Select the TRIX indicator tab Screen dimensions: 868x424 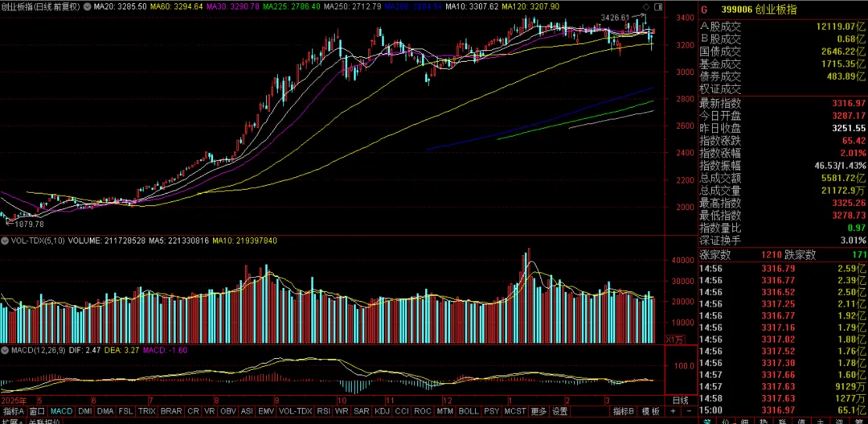tap(147, 411)
